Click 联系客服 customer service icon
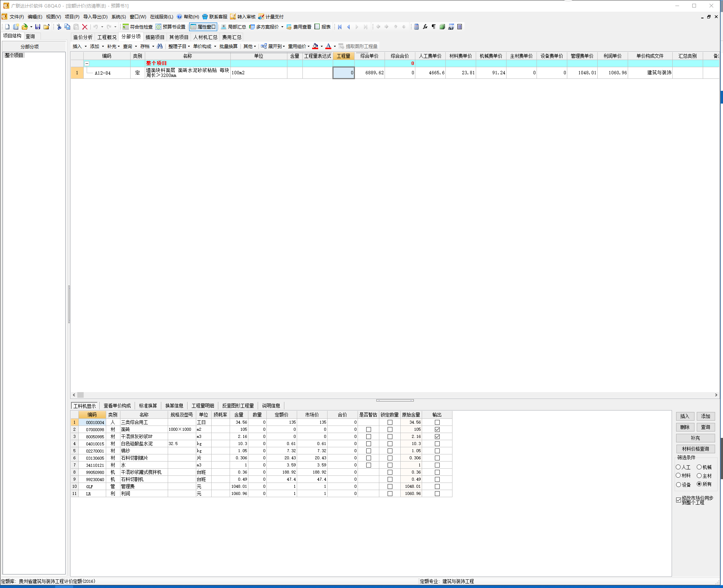Image resolution: width=723 pixels, height=588 pixels. pos(215,17)
